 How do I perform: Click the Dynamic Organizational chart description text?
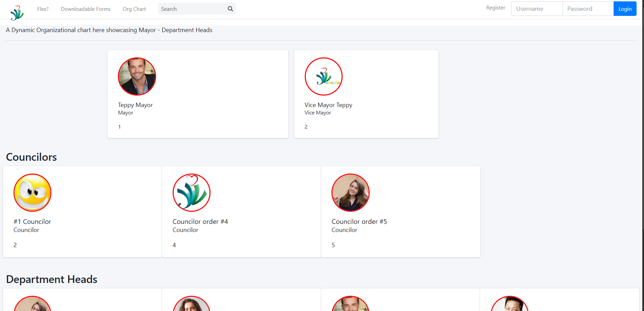pyautogui.click(x=109, y=30)
